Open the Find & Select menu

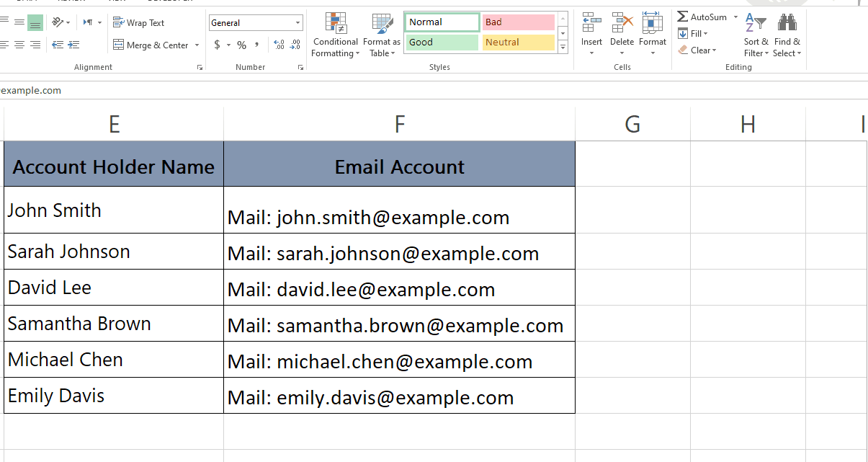787,35
